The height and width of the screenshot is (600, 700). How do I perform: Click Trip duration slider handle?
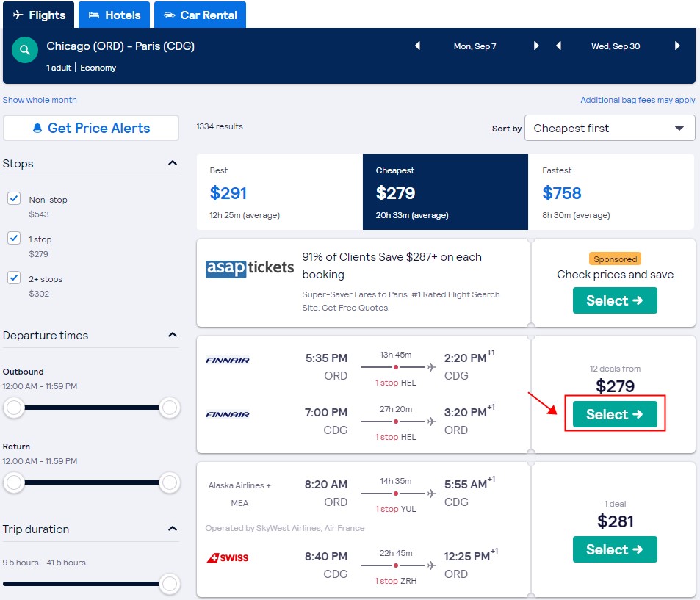170,584
